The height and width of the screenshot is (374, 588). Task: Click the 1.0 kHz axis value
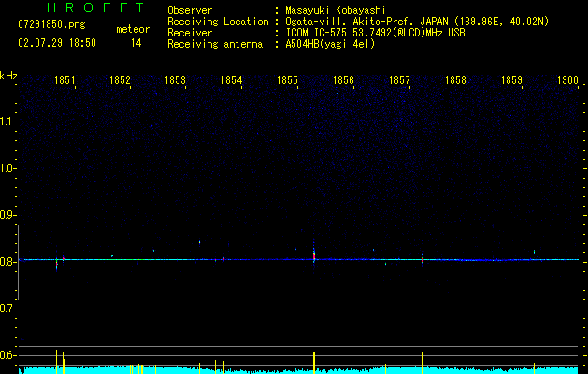click(8, 168)
